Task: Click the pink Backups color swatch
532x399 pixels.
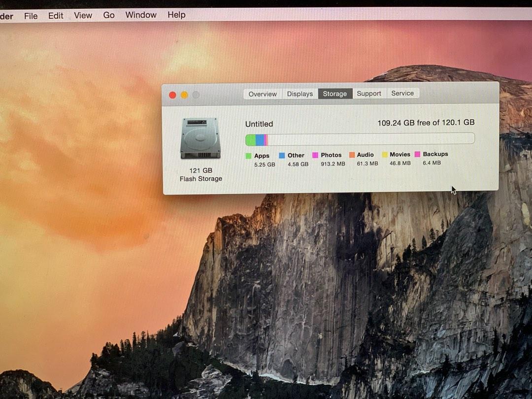Action: 417,154
